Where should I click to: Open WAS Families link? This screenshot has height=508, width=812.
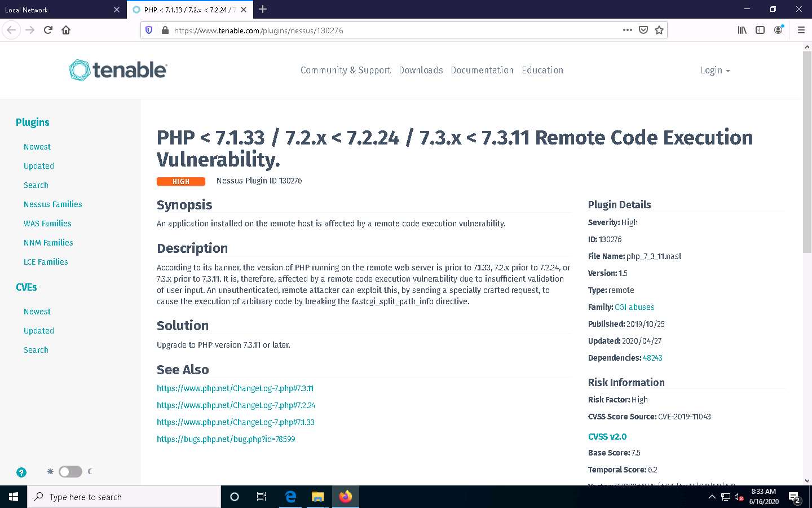click(x=47, y=224)
